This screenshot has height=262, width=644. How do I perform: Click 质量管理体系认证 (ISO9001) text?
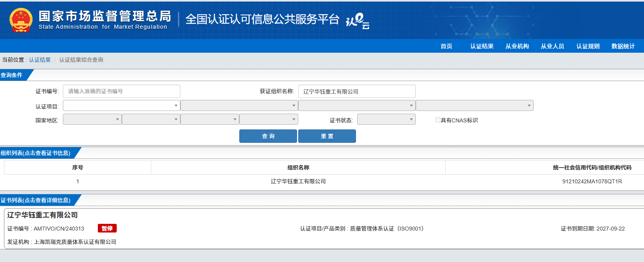pyautogui.click(x=387, y=229)
